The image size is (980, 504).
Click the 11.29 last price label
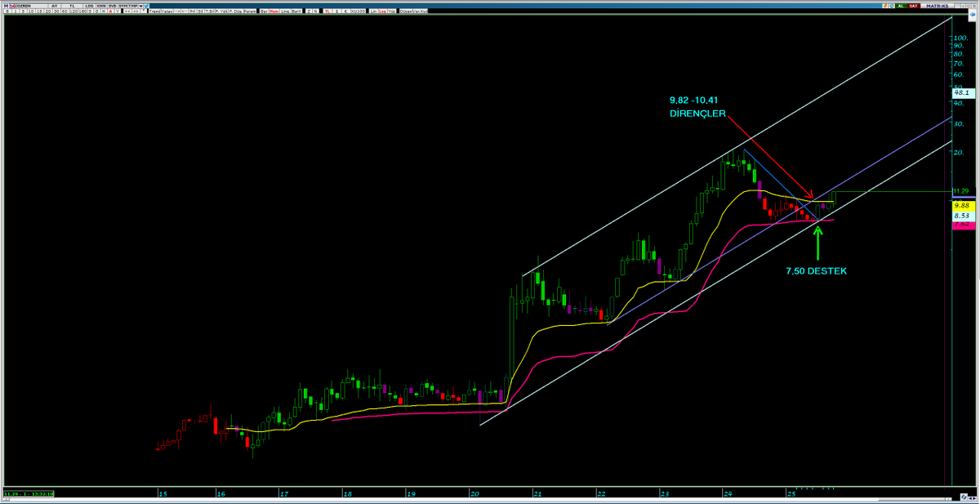(960, 191)
